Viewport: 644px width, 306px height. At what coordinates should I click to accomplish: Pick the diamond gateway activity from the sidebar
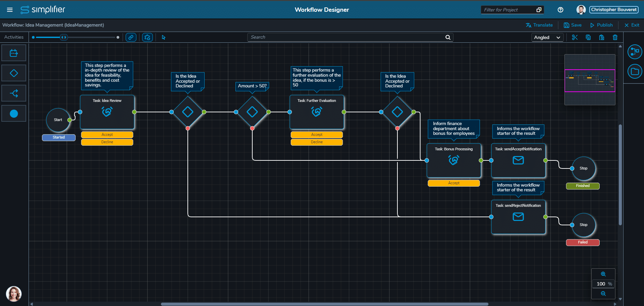(14, 73)
